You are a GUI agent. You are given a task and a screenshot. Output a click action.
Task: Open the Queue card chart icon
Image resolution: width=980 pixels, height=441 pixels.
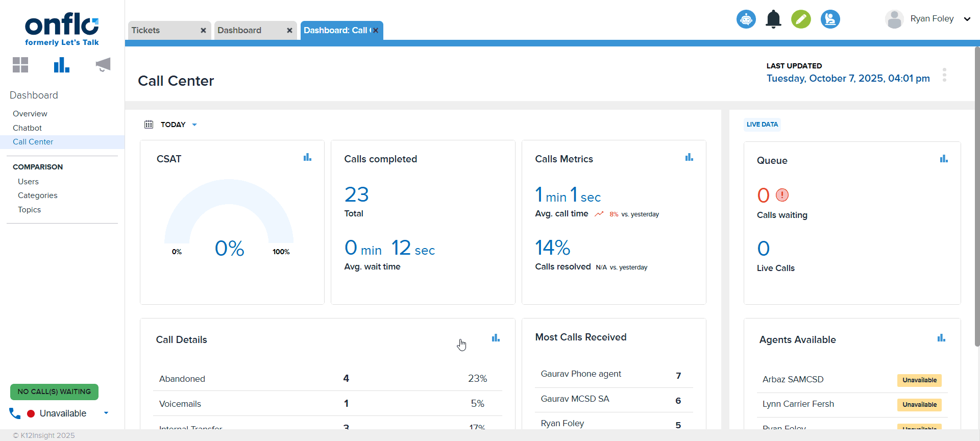[x=943, y=159]
